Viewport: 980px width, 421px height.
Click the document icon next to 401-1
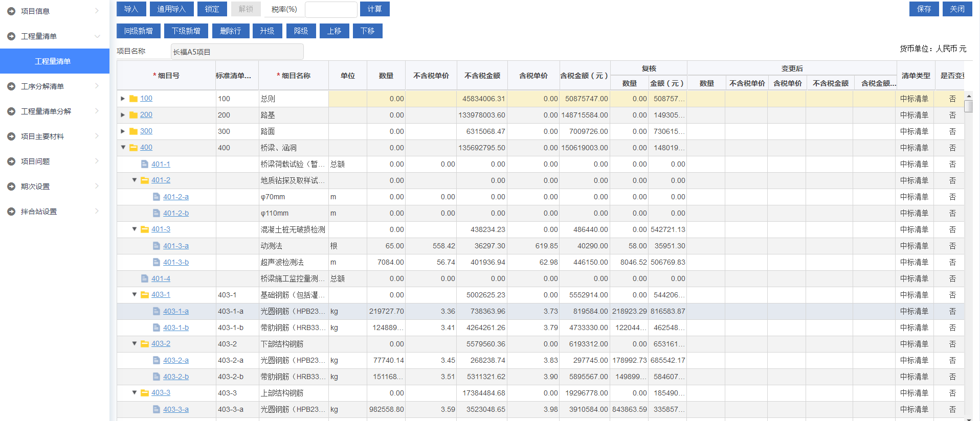pos(145,164)
